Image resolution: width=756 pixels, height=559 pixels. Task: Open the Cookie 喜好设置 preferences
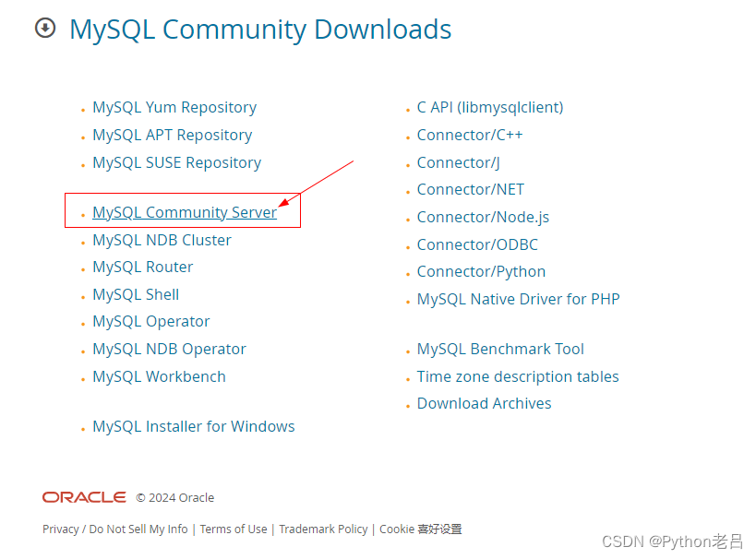[421, 529]
